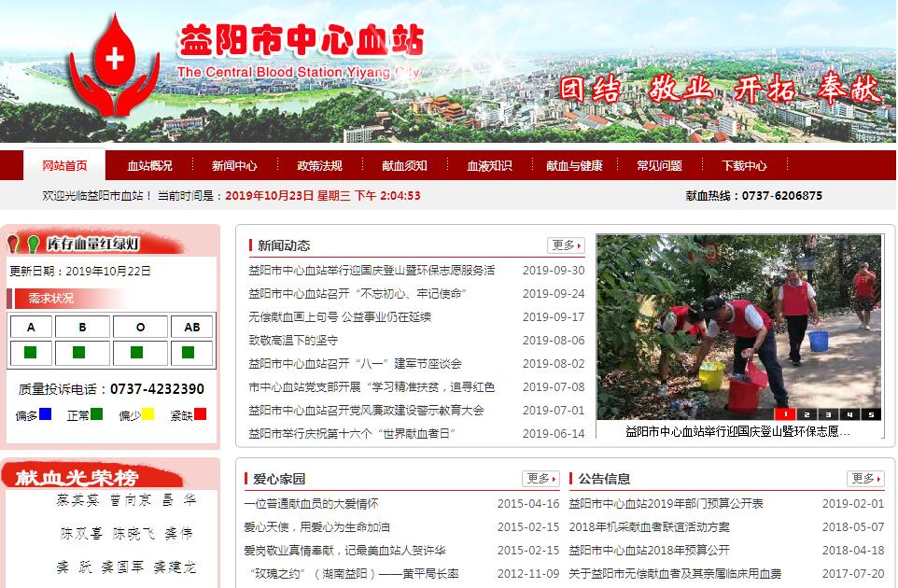The height and width of the screenshot is (588, 898).
Task: Click green status square under type AB
Action: click(x=189, y=353)
